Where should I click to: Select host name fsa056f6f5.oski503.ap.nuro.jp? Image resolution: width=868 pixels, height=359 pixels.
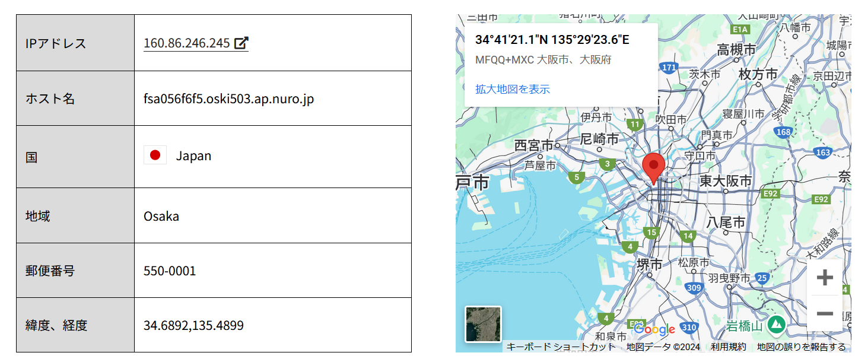coord(228,99)
